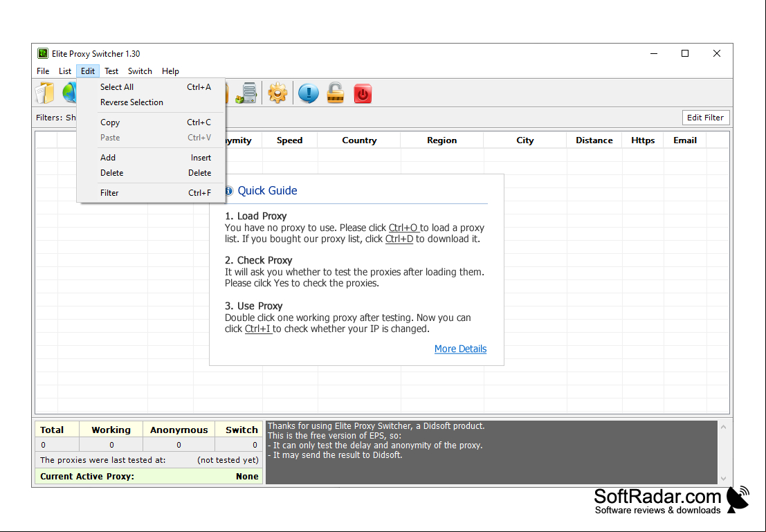Sort by the Region column header

click(442, 140)
